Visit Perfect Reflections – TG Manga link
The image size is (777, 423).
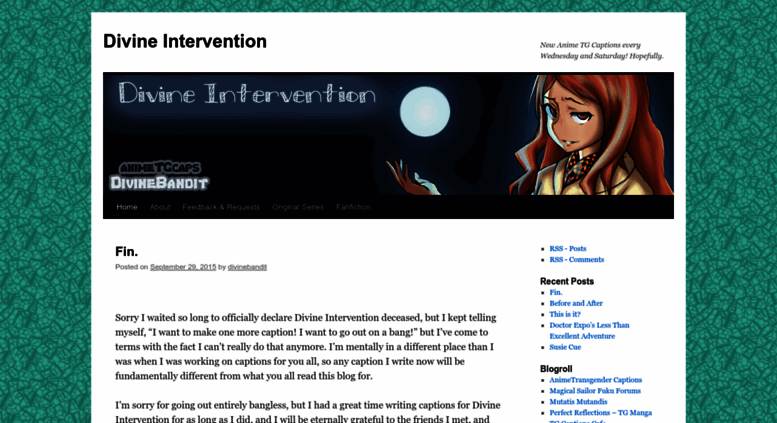pyautogui.click(x=601, y=413)
